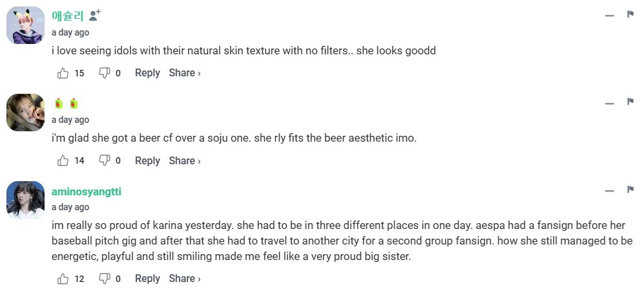The width and height of the screenshot is (644, 293).
Task: Open Share options on aminosyangtti's comment
Action: [184, 279]
